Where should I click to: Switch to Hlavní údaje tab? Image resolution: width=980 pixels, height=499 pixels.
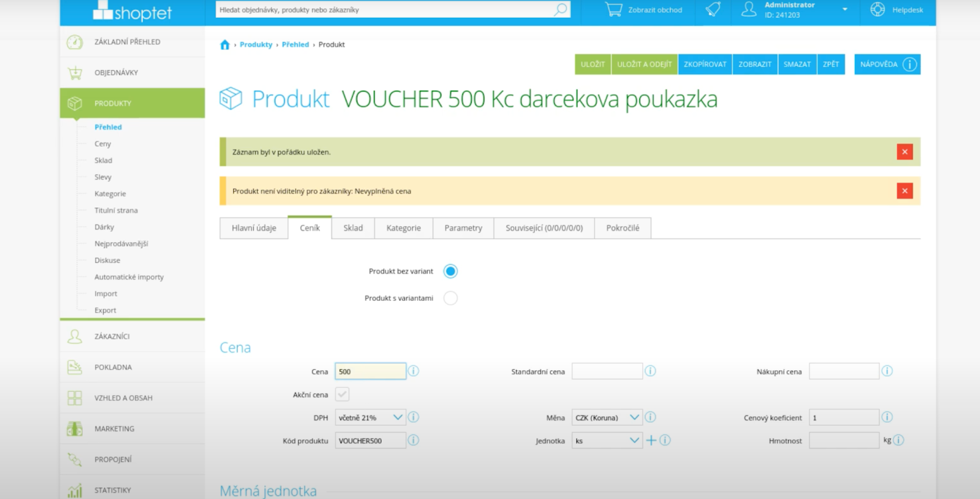254,228
